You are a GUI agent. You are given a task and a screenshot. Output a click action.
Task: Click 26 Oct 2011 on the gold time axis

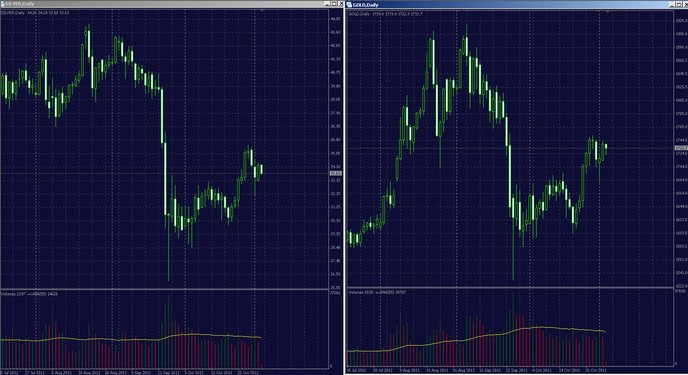click(x=596, y=370)
